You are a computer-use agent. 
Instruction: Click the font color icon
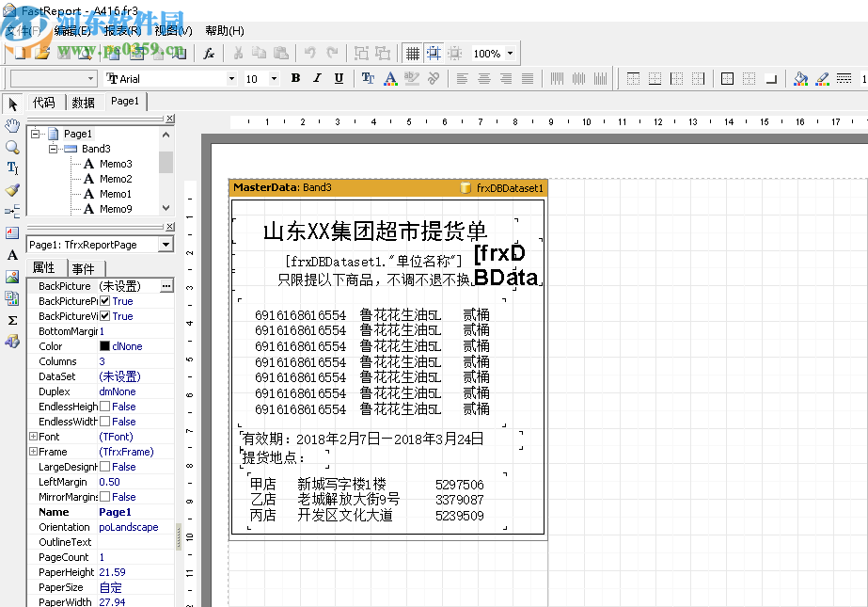pos(389,79)
